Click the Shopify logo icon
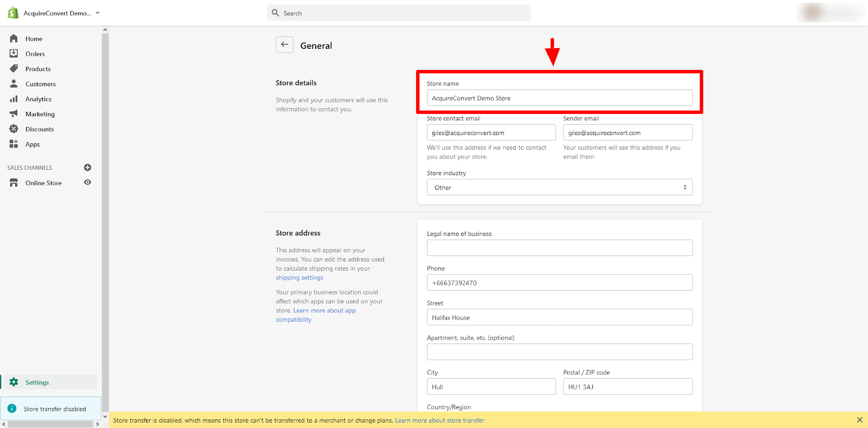The image size is (868, 428). pyautogui.click(x=13, y=13)
